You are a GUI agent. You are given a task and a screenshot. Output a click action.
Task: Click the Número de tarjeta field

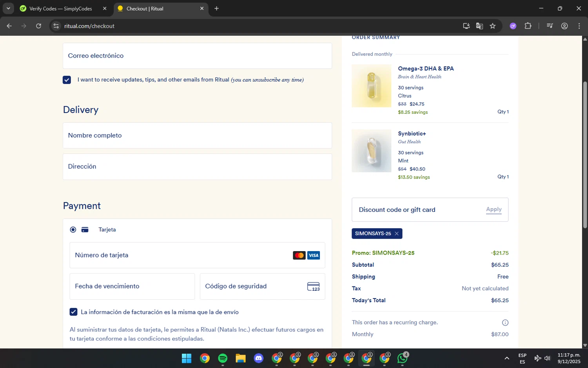tap(197, 255)
